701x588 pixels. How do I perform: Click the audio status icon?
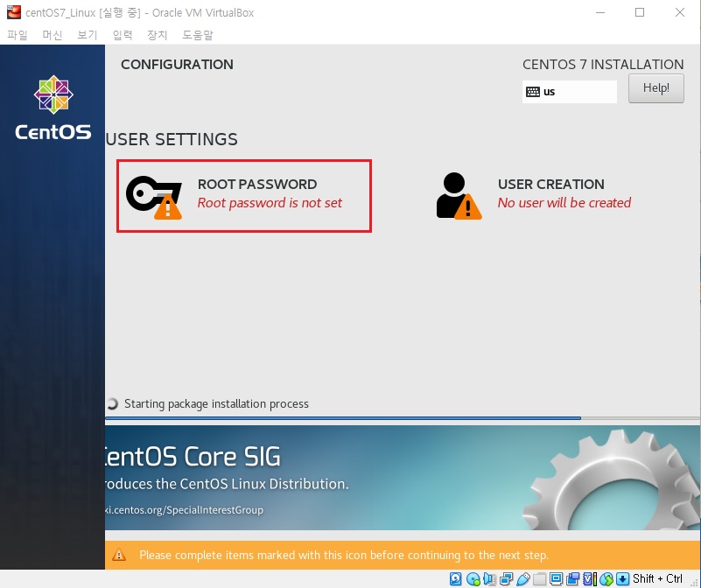coord(489,578)
